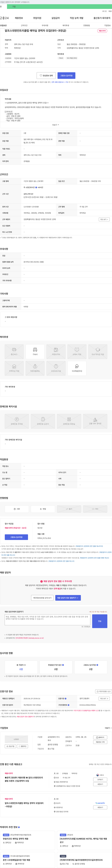Select the 면접 screening method box
The height and width of the screenshot is (868, 112).
tap(43, 509)
